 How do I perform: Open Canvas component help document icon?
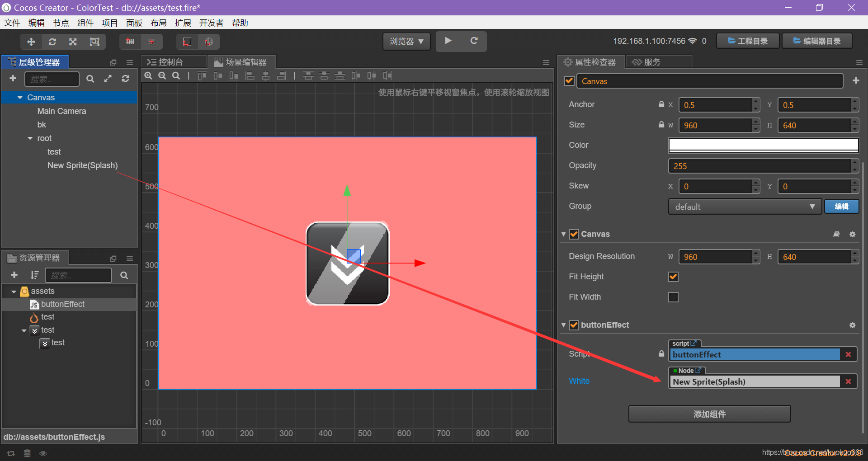[x=836, y=234]
